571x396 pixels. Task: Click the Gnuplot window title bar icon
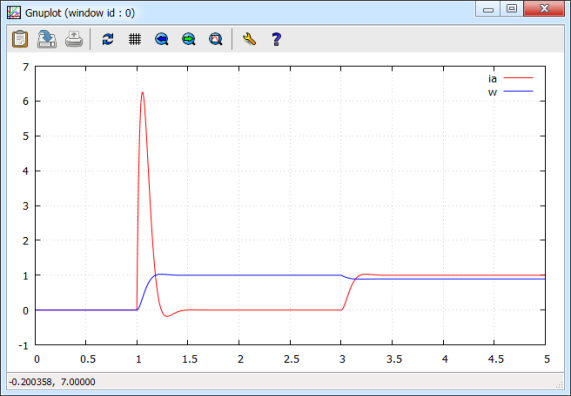pos(14,13)
